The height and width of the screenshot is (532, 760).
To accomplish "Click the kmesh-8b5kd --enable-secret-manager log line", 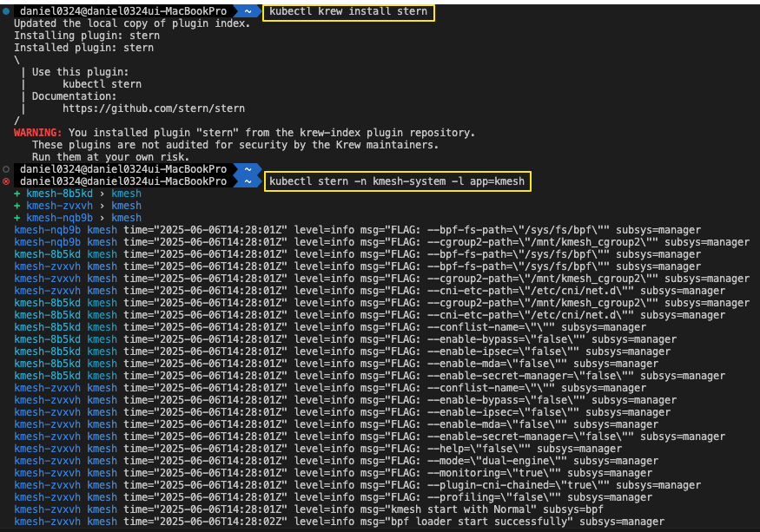I will click(369, 376).
